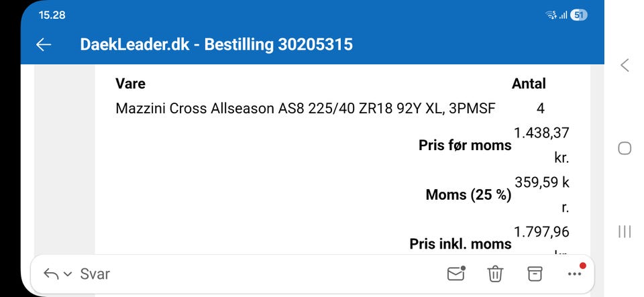
Task: Tap the Mazzini Cross Allseason product name
Action: [x=305, y=108]
